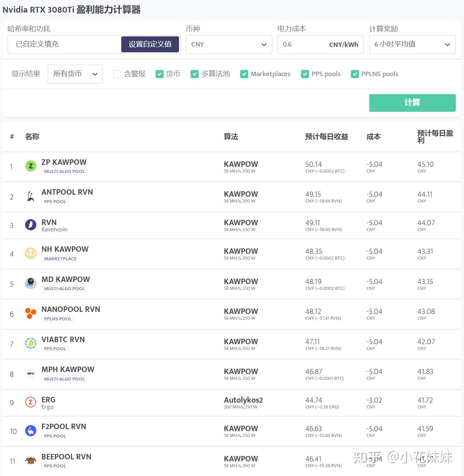
Task: Sort by the 成本 column header
Action: [x=374, y=137]
